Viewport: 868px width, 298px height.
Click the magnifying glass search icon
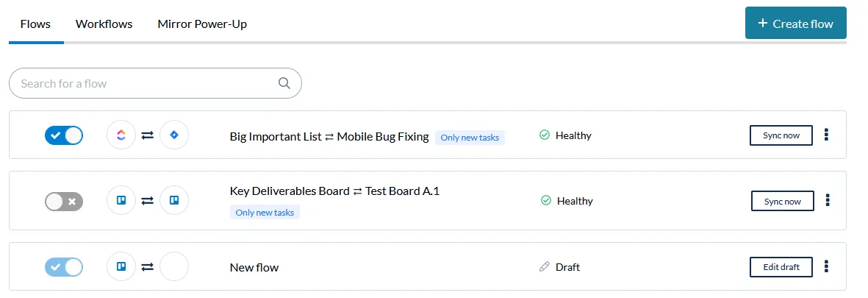284,83
